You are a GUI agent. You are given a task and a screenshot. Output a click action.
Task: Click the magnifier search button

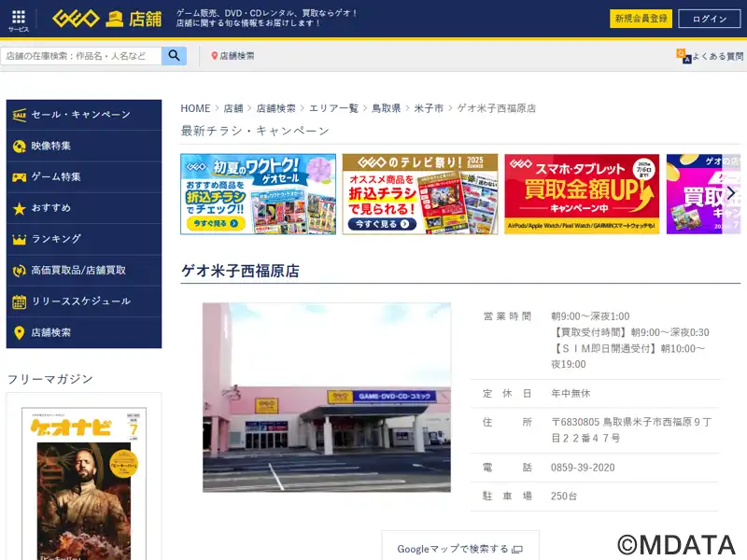pyautogui.click(x=174, y=56)
